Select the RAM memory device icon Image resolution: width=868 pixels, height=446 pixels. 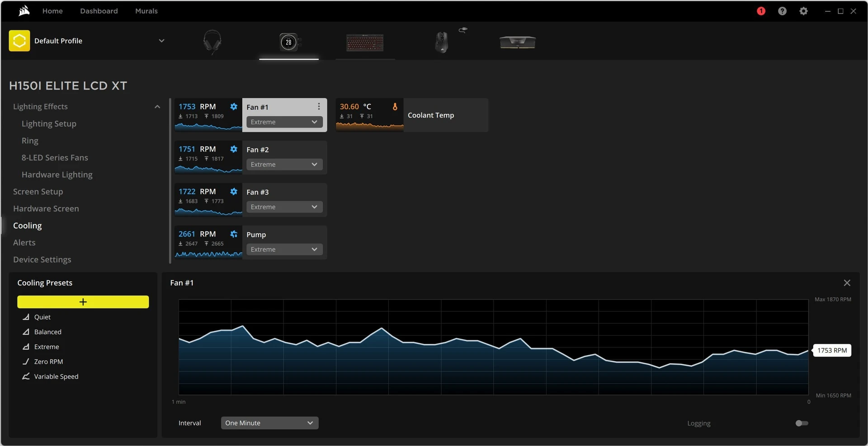518,42
